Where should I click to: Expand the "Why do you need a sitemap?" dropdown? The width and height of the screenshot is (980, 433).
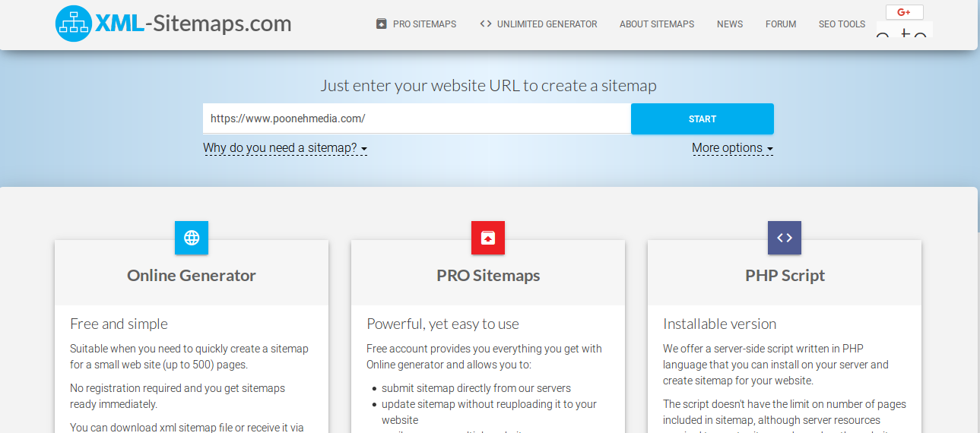point(285,148)
